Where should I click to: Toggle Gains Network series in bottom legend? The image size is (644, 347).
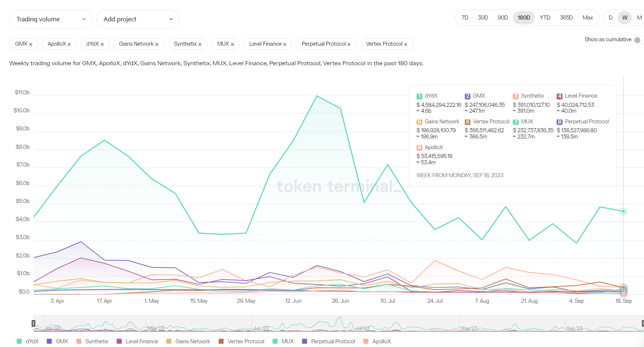(x=188, y=341)
